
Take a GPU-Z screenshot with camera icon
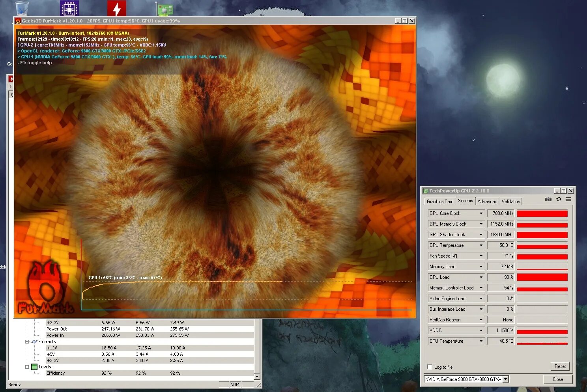tap(548, 200)
